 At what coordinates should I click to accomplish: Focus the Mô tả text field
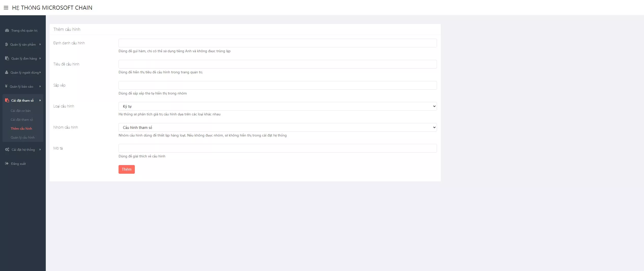(x=277, y=148)
